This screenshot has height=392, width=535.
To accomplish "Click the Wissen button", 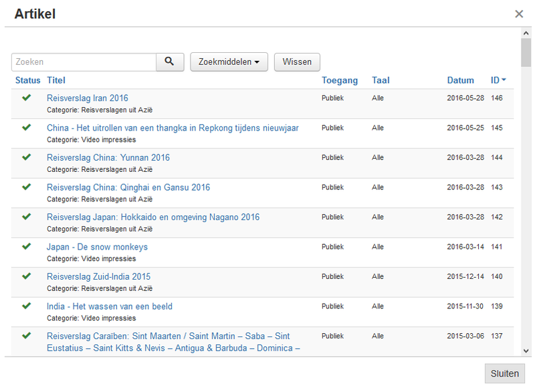I will pyautogui.click(x=297, y=62).
